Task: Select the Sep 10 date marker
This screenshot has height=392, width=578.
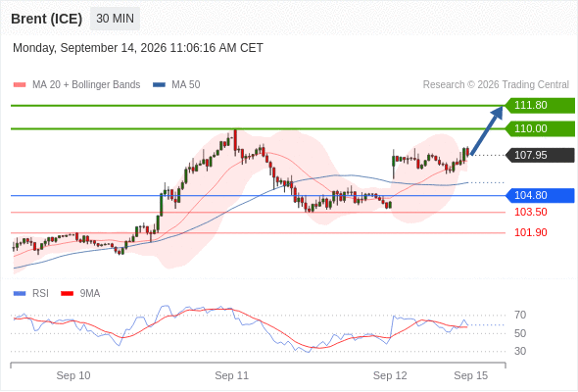Action: click(x=73, y=375)
